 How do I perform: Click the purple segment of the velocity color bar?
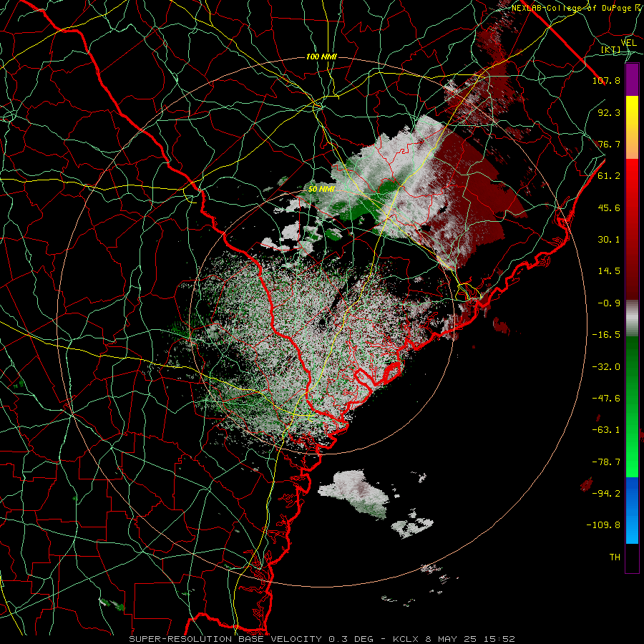tap(632, 80)
